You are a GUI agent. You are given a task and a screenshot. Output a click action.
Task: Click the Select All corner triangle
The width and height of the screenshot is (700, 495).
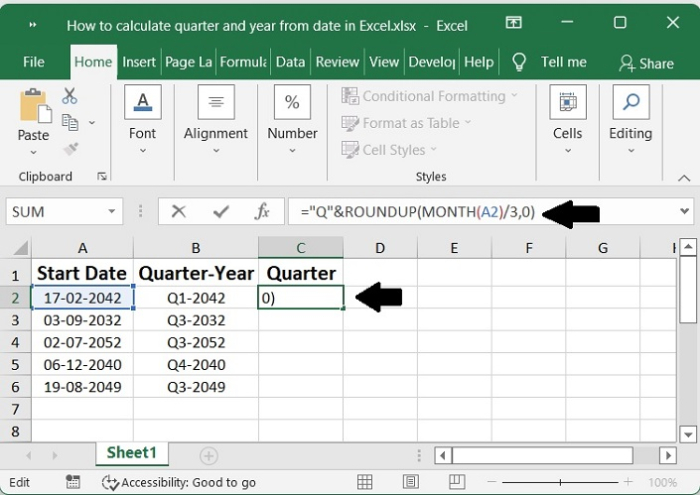(21, 248)
